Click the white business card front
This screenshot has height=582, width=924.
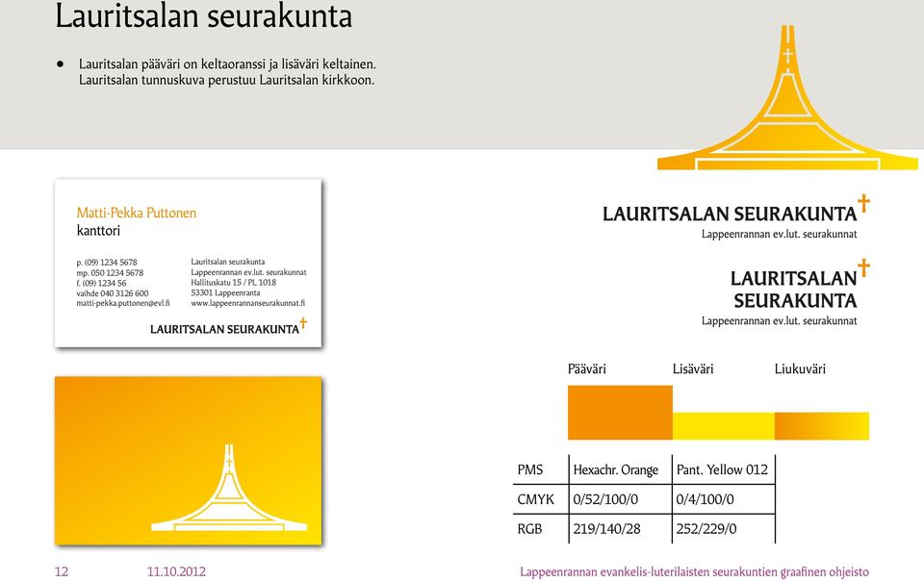(188, 263)
